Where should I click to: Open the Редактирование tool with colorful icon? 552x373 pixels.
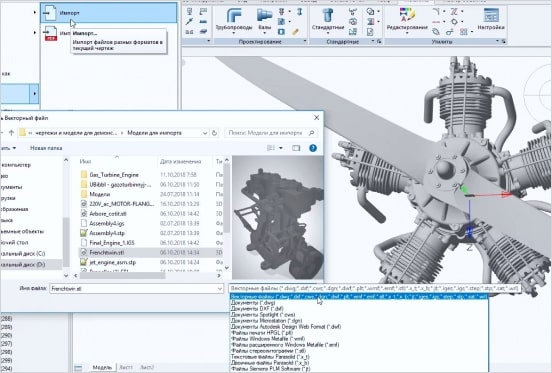coord(407,15)
